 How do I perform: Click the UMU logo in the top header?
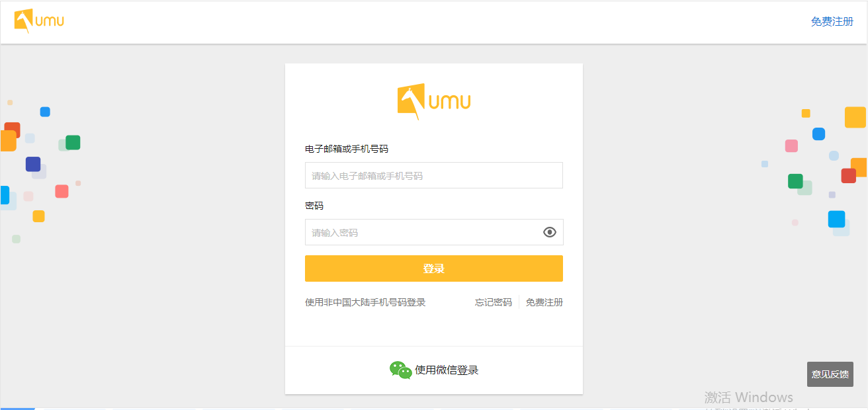[39, 21]
